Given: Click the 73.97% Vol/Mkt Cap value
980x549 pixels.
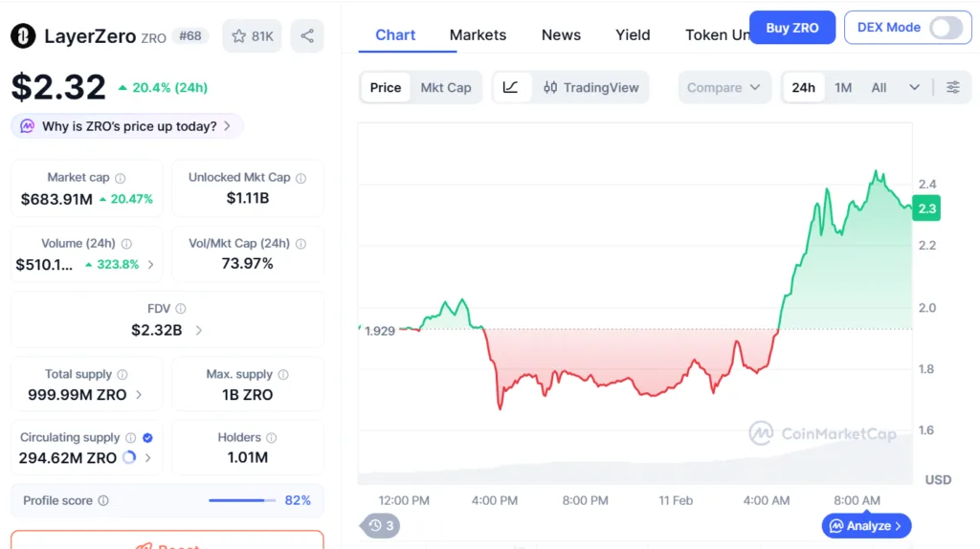Looking at the screenshot, I should [248, 264].
